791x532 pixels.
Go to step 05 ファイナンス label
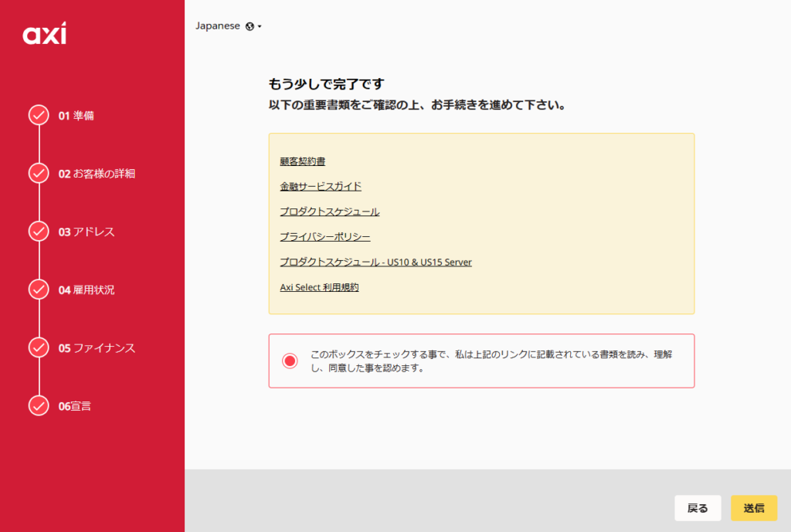[97, 347]
